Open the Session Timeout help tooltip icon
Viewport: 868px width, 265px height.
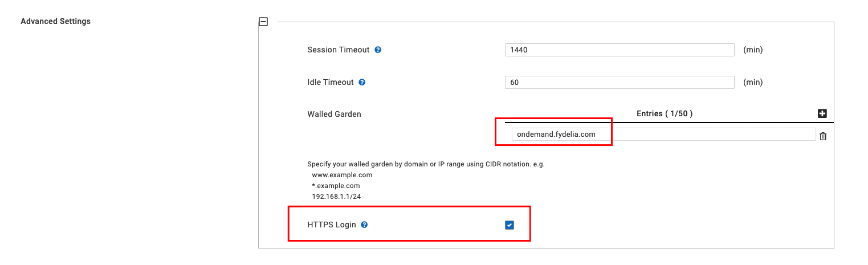(378, 50)
